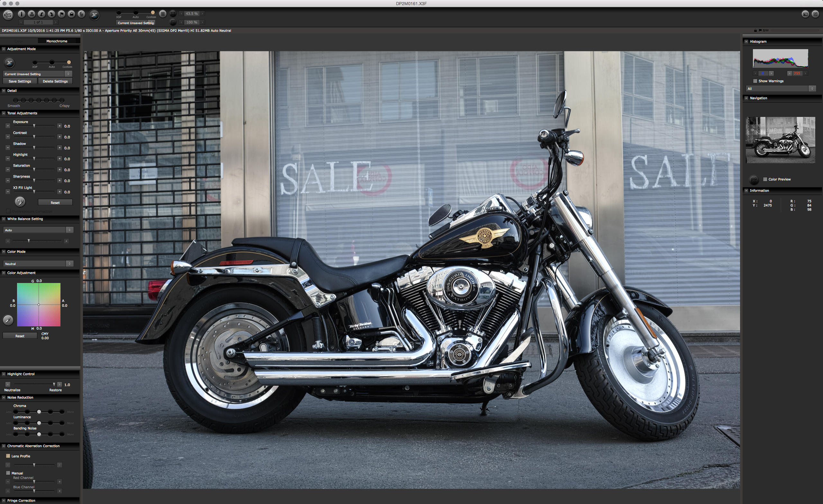Click the minus button for Shadow

click(x=8, y=148)
